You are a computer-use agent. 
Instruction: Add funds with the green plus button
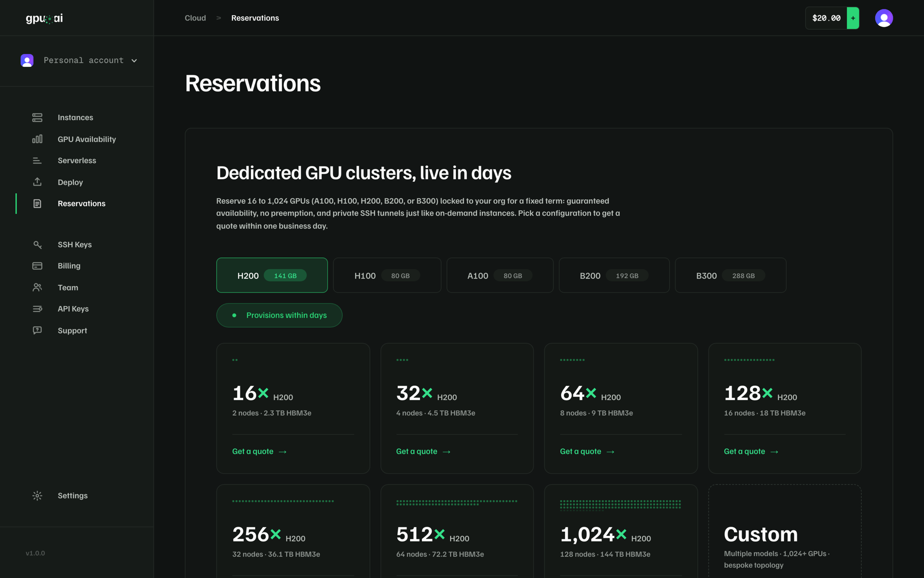point(853,18)
